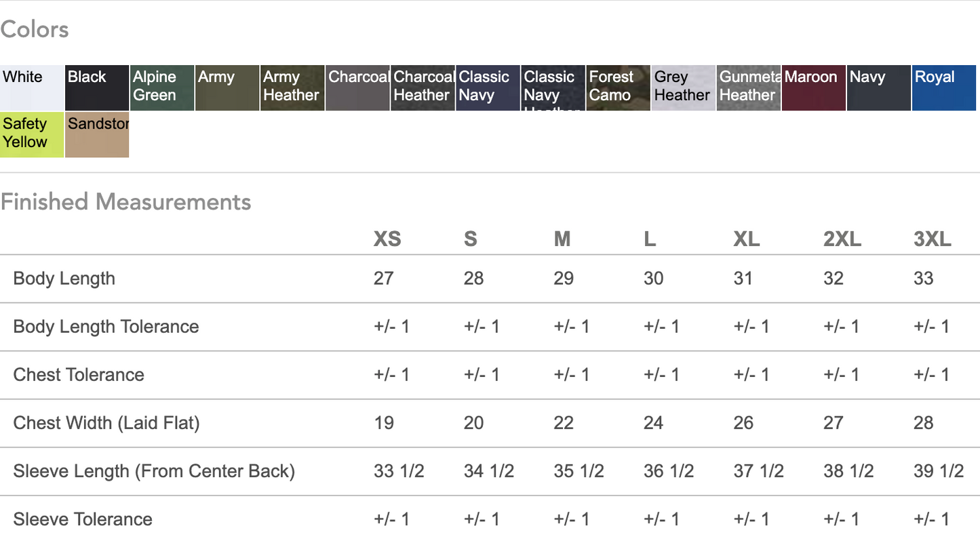The image size is (980, 543).
Task: Choose the Army Heather swatch
Action: [292, 88]
